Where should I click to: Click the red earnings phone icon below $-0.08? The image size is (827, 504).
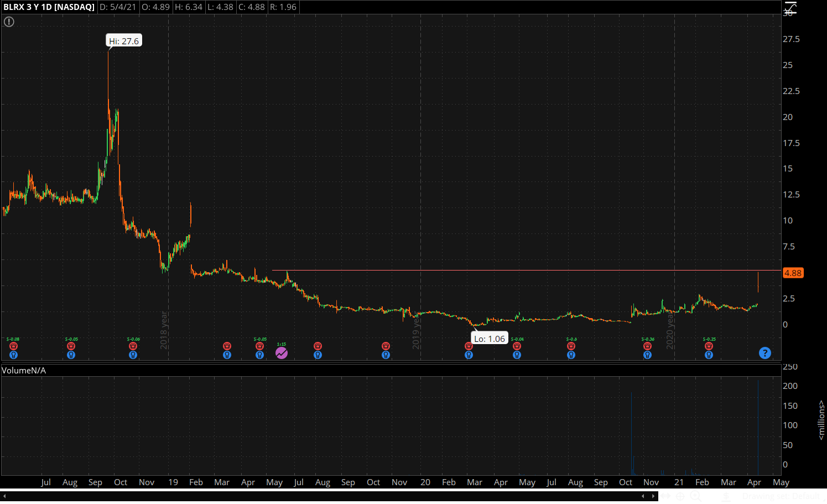[x=13, y=346]
